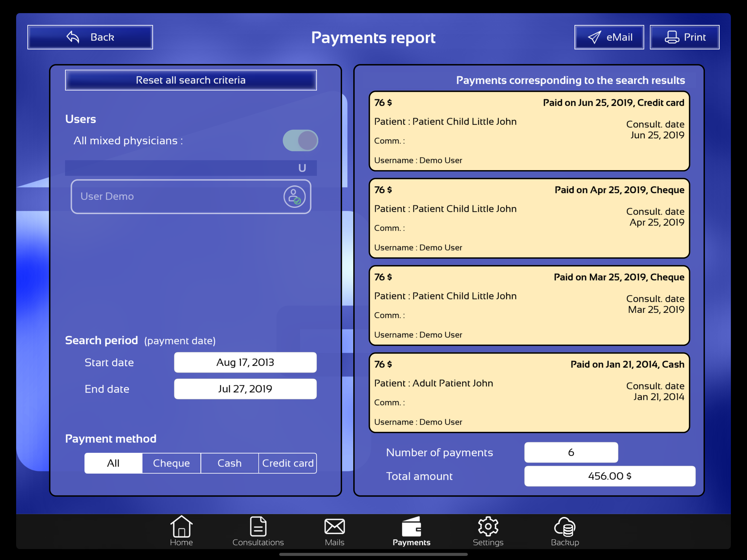Open the Start date picker

(x=245, y=362)
